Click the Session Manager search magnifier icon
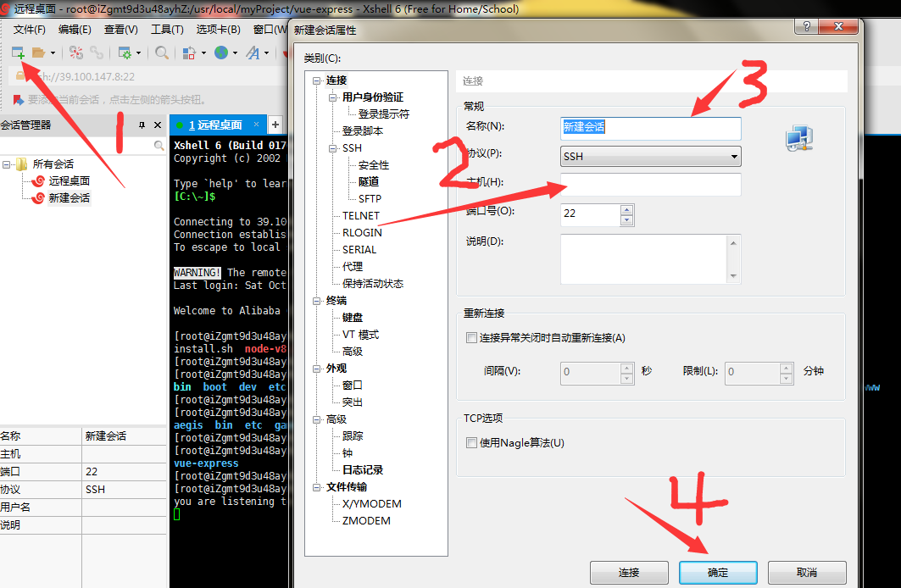901x588 pixels. tap(159, 146)
